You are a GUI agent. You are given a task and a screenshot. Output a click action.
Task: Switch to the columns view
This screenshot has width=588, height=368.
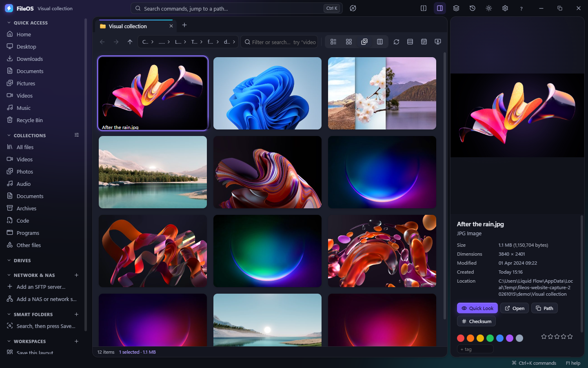[x=380, y=42]
